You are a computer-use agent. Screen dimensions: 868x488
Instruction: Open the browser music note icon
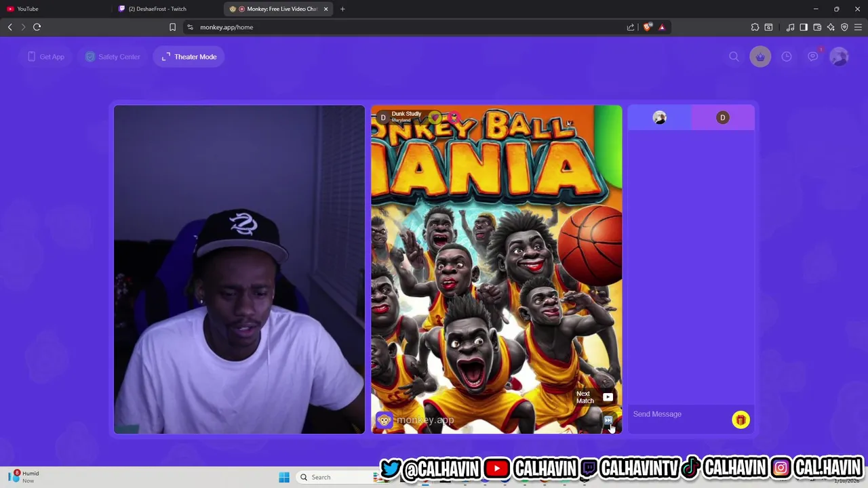(x=790, y=27)
